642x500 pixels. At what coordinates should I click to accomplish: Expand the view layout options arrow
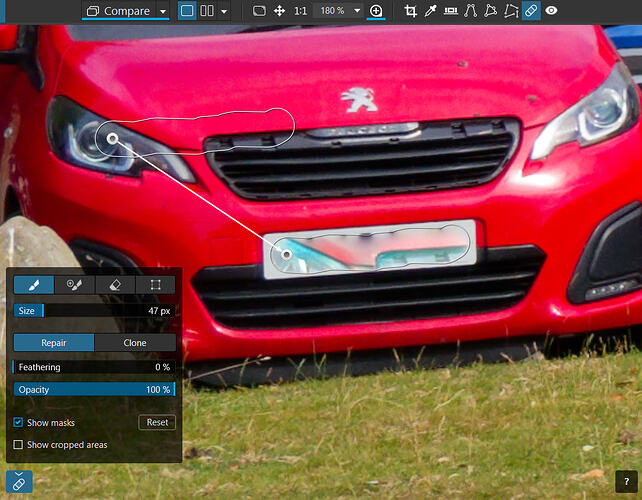(224, 11)
